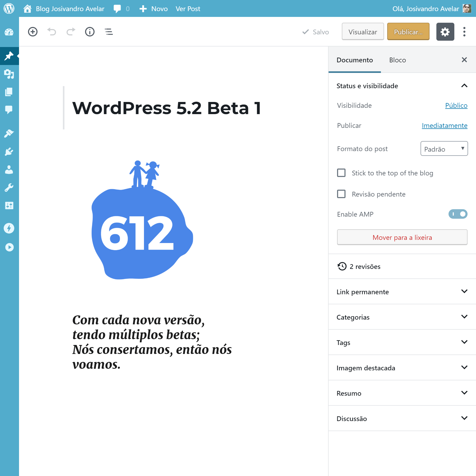The width and height of the screenshot is (476, 476).
Task: Open the Appearance brush icon in sidebar
Action: point(9,133)
